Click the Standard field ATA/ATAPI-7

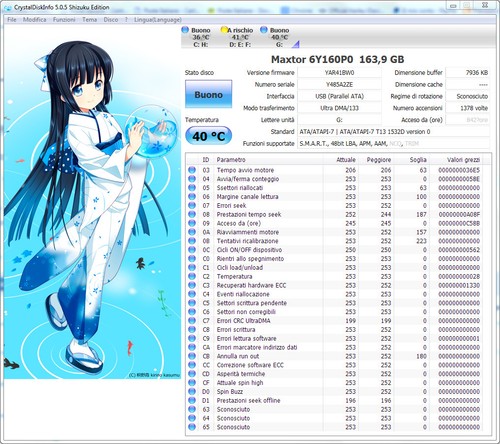[x=393, y=132]
